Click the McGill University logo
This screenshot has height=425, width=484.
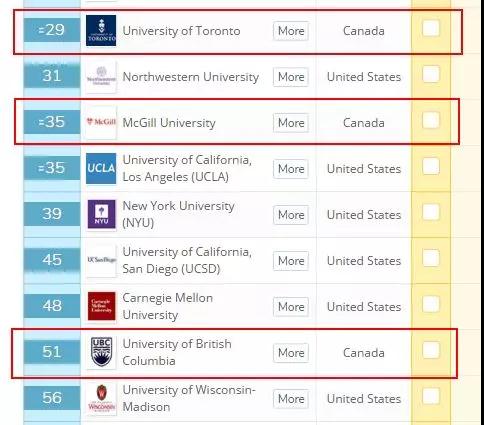pos(101,122)
